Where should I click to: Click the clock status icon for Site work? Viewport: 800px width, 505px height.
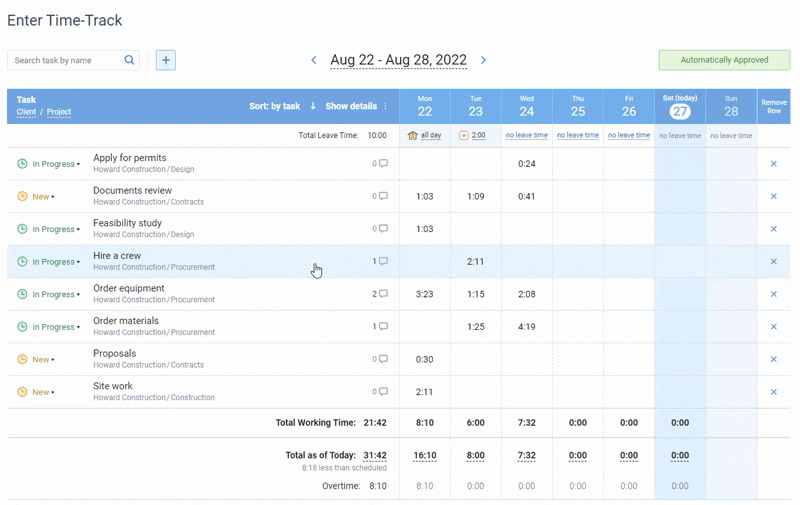coord(22,392)
